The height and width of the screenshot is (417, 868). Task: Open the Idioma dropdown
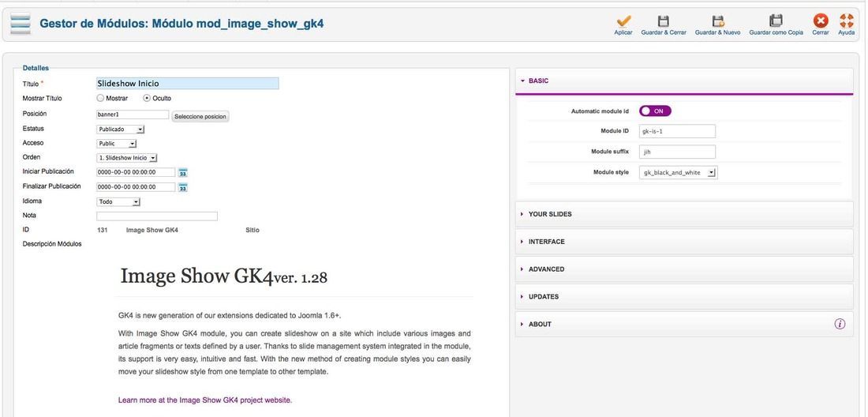click(118, 201)
